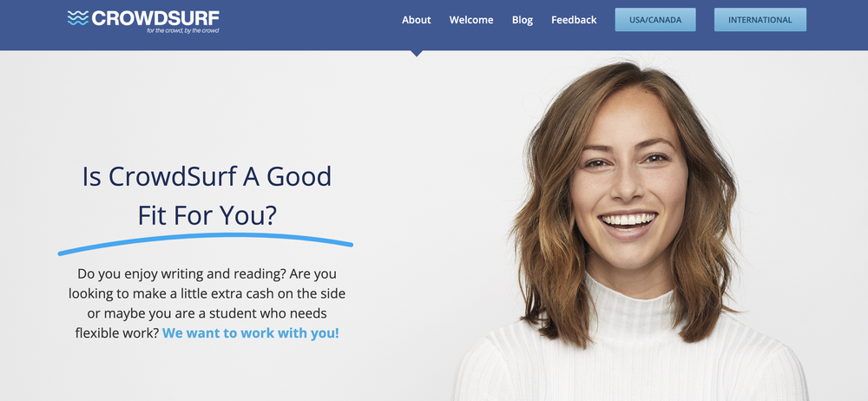Screen dimensions: 868x401
Task: Click the 'Is CrowdSurf A Good' heading line
Action: coord(207,177)
